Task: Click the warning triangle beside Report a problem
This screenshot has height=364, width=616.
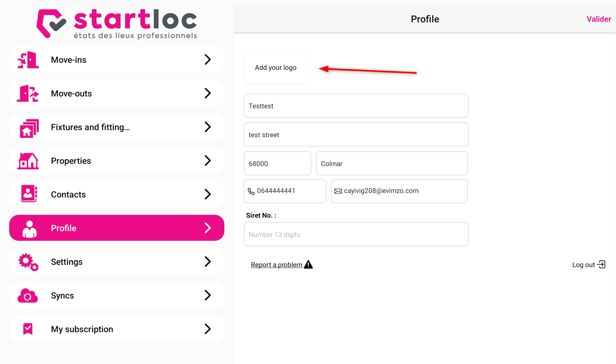Action: pyautogui.click(x=308, y=265)
